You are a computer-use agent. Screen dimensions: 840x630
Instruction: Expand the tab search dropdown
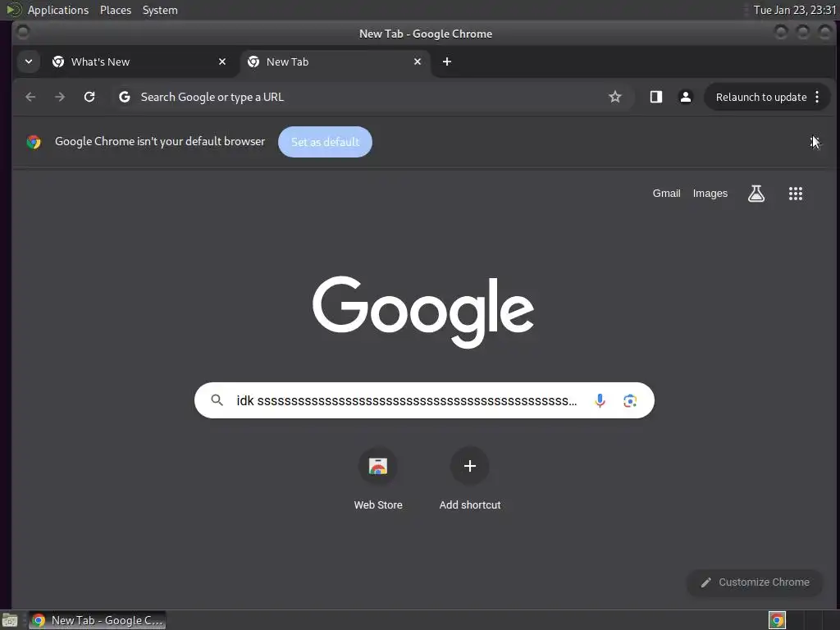(x=29, y=62)
